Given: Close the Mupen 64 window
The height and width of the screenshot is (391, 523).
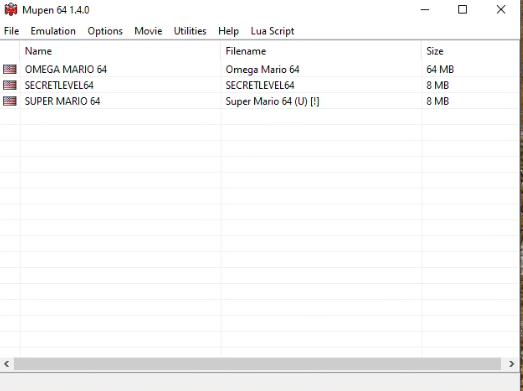Looking at the screenshot, I should (501, 10).
